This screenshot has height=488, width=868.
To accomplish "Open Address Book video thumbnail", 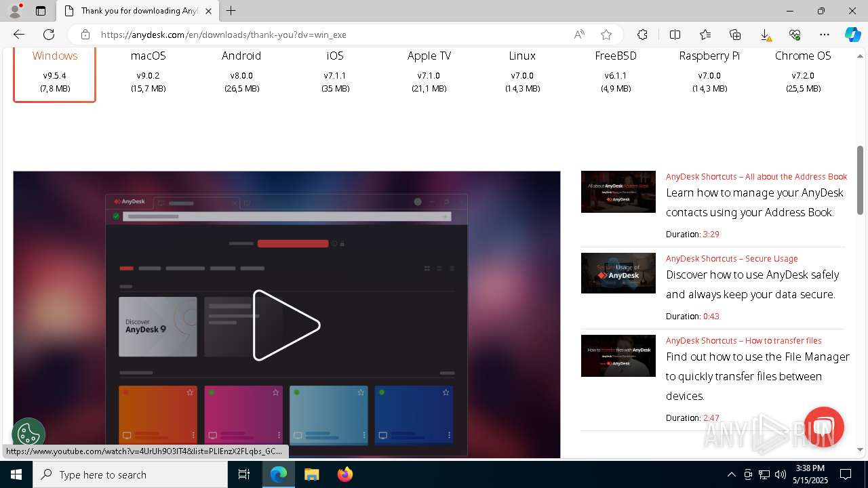I will (x=618, y=192).
